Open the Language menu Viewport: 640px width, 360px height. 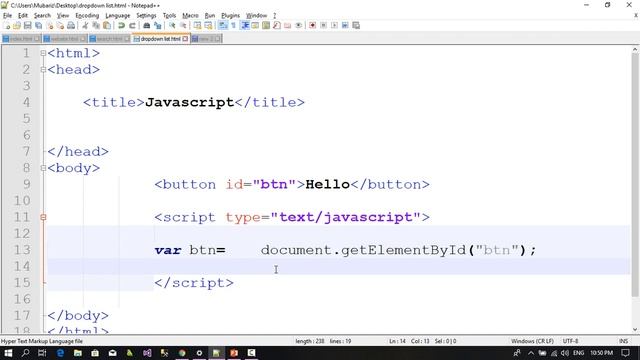click(x=118, y=16)
